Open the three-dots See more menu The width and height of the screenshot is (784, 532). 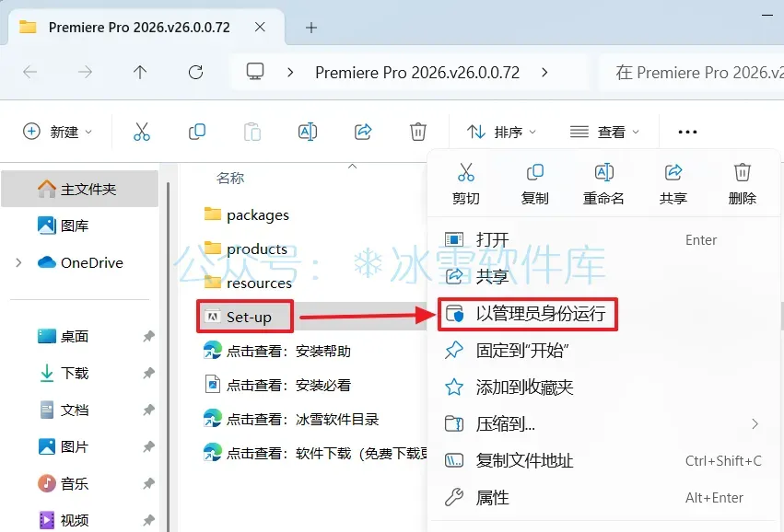coord(687,132)
